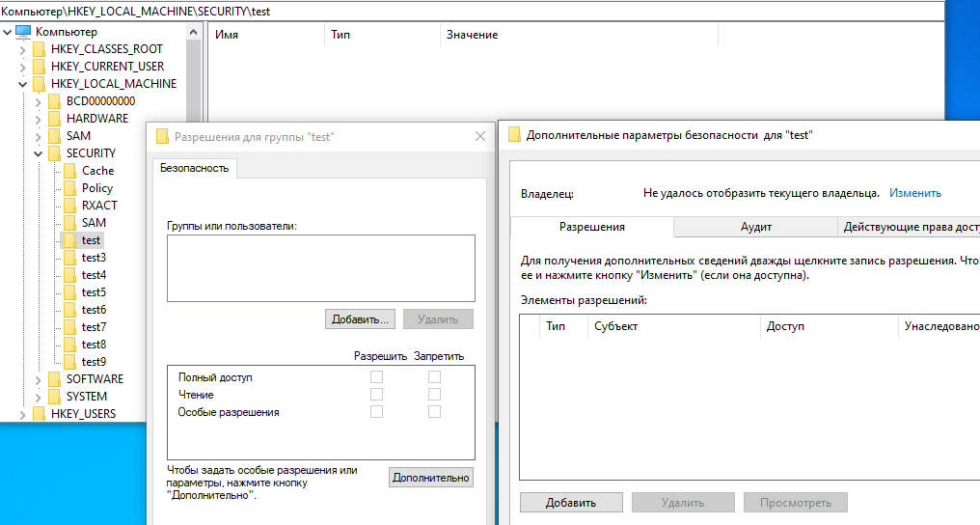Click the Группы или пользователи list box
Screen dimensions: 980x525
click(x=320, y=268)
